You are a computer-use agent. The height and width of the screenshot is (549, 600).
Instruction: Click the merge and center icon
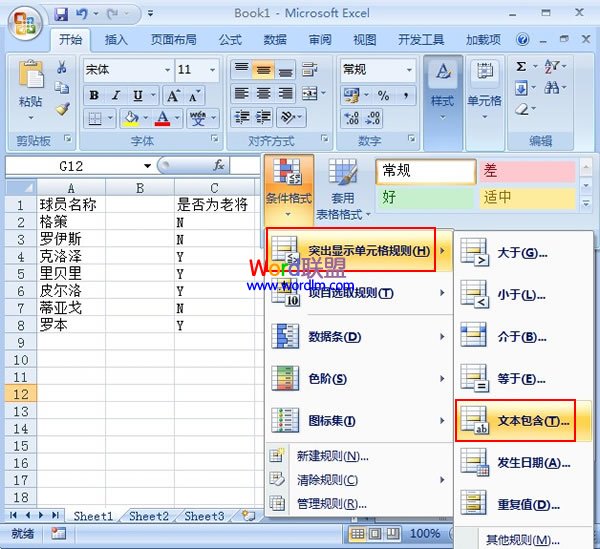pyautogui.click(x=310, y=93)
